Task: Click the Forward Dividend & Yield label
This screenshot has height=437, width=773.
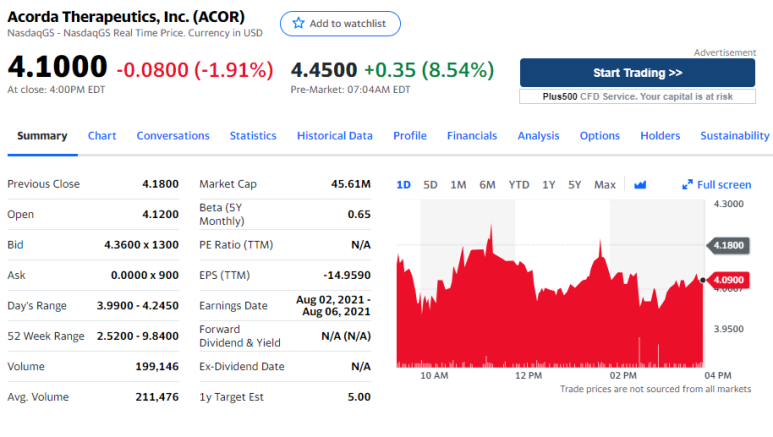Action: (240, 336)
